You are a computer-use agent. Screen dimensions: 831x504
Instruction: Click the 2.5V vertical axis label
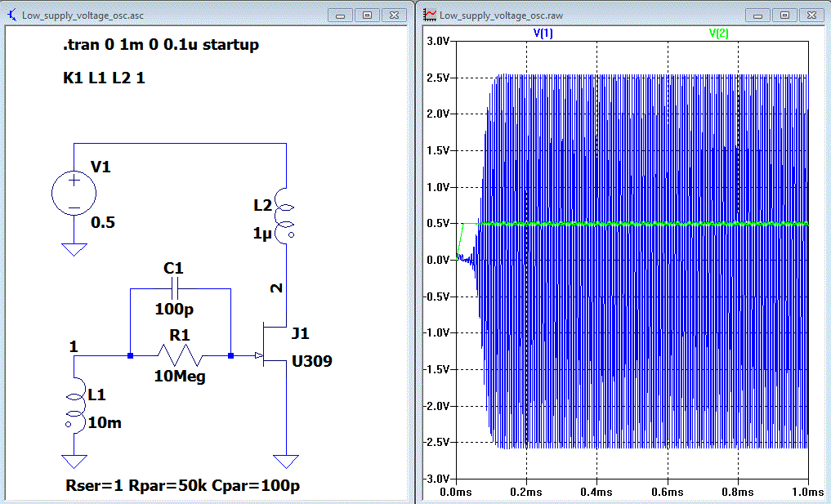[x=438, y=78]
